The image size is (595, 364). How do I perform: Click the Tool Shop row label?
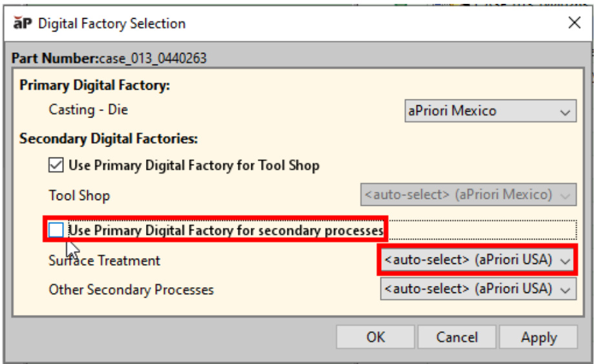[79, 195]
